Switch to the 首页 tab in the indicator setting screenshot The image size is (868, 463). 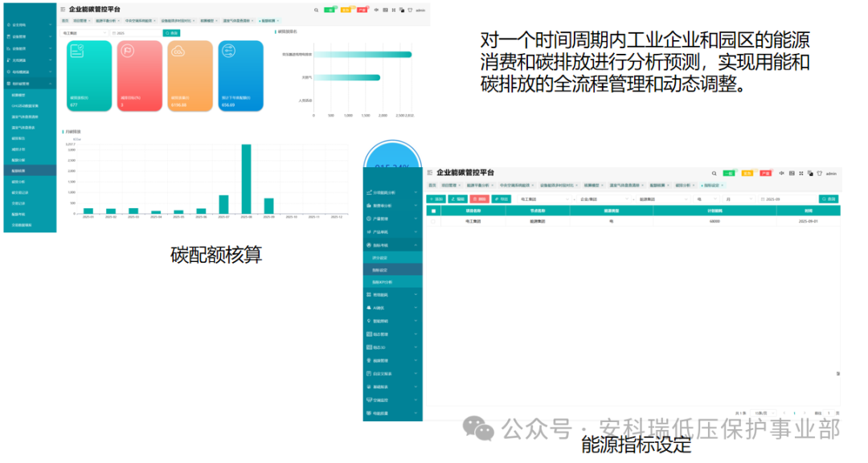tap(432, 186)
